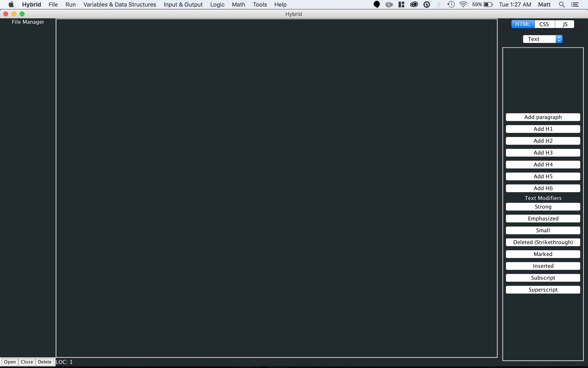Click the Tue 1:27 AM clock

click(515, 4)
